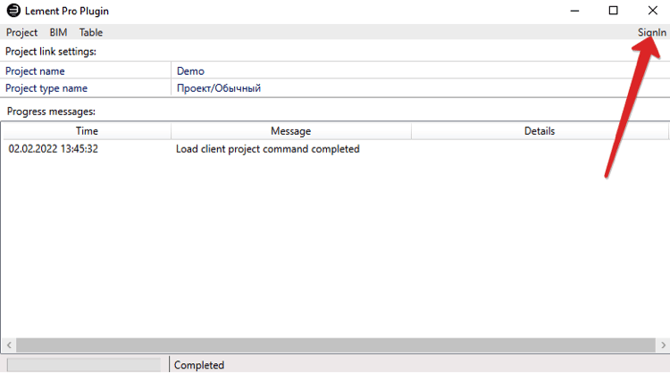This screenshot has width=670, height=373.
Task: Open the Project menu
Action: click(21, 32)
